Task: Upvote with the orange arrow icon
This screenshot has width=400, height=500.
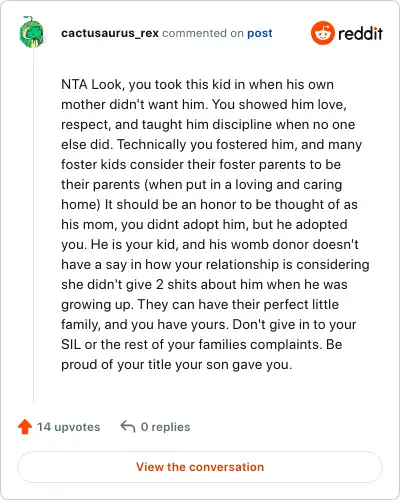Action: tap(25, 427)
